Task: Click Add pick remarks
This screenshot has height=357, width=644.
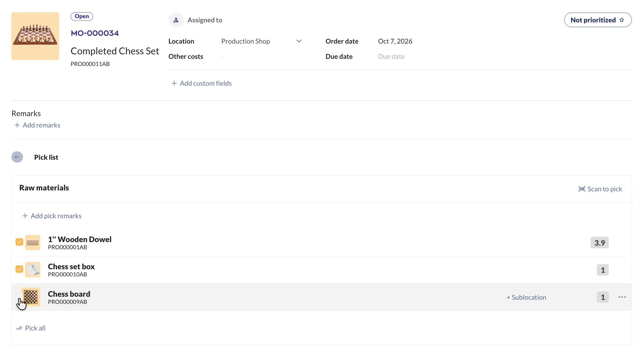Action: [52, 216]
